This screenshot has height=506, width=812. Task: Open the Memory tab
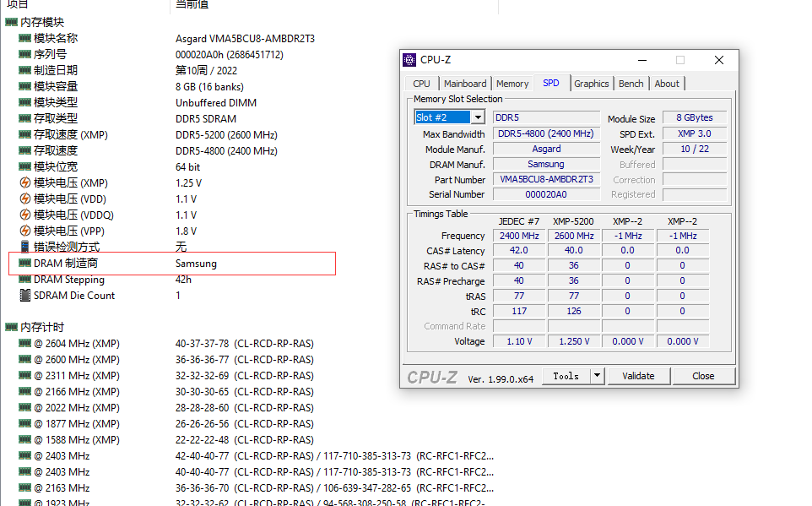(x=512, y=84)
